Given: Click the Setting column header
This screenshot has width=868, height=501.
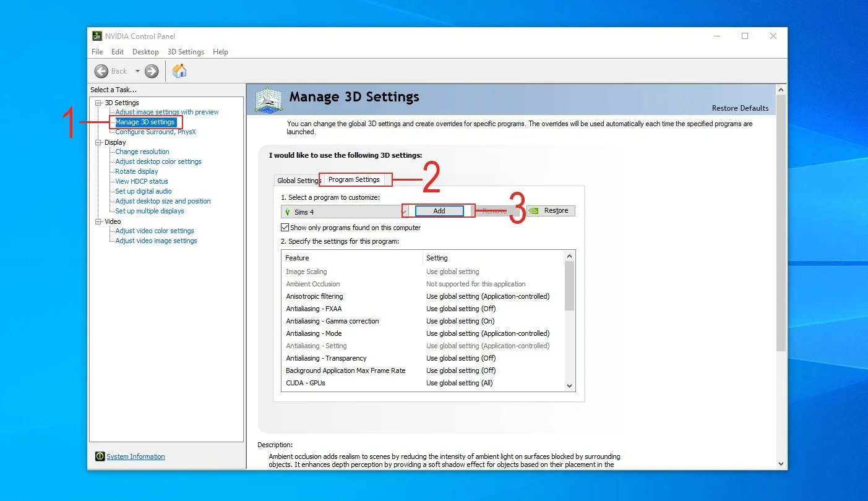Looking at the screenshot, I should (493, 258).
